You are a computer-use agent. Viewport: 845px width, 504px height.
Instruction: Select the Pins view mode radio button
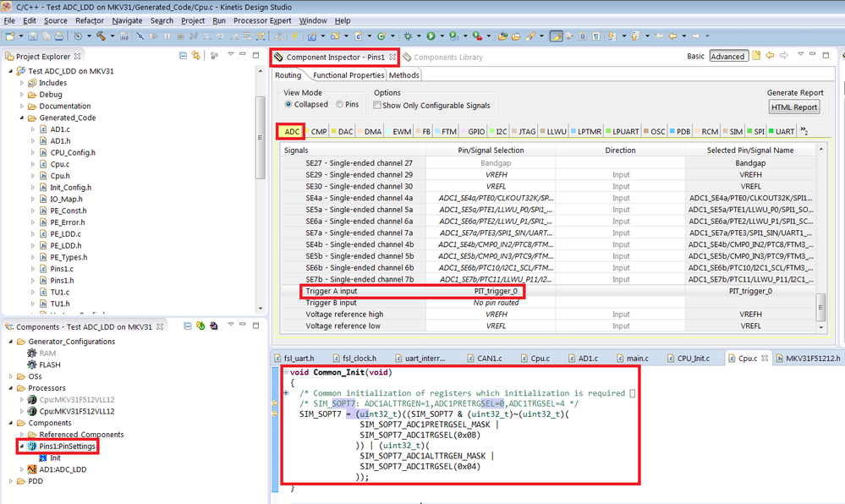(339, 104)
